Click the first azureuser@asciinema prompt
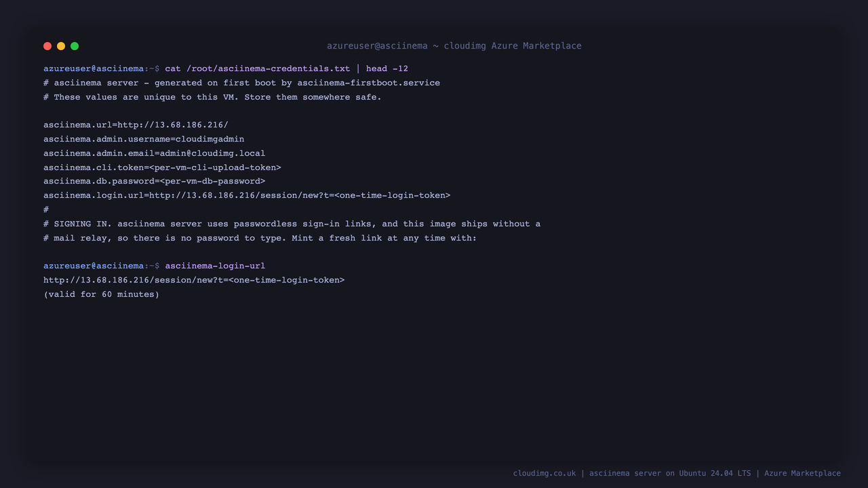 pyautogui.click(x=101, y=68)
